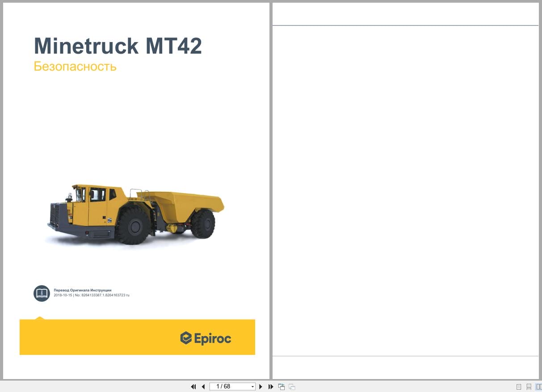
Task: Switch to continuous scrolling page view
Action: click(x=529, y=387)
